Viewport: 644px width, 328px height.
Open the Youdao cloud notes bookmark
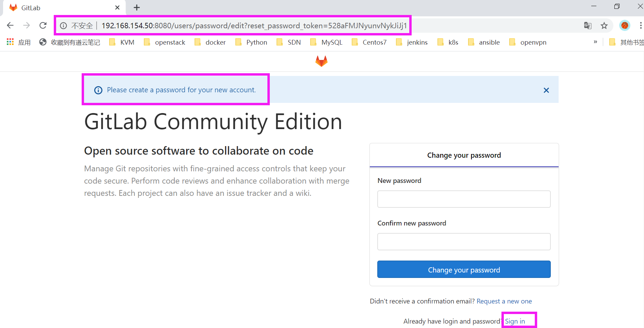70,42
